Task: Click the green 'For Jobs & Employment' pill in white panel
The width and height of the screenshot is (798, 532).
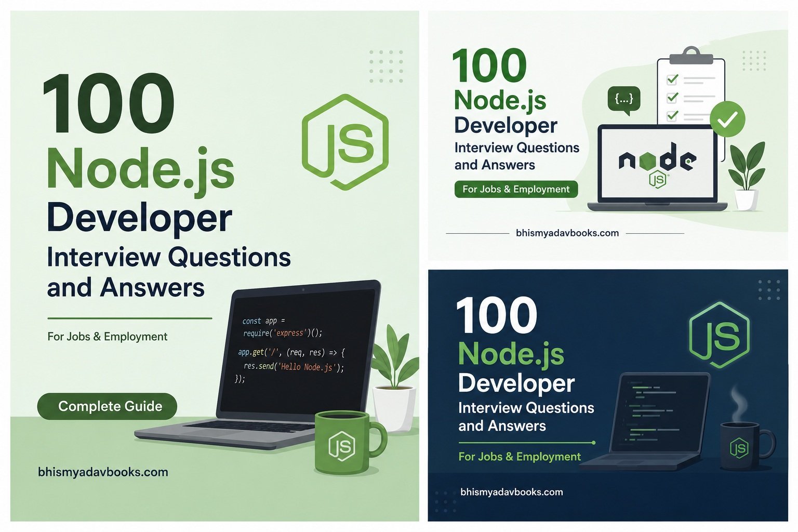Action: pos(516,189)
